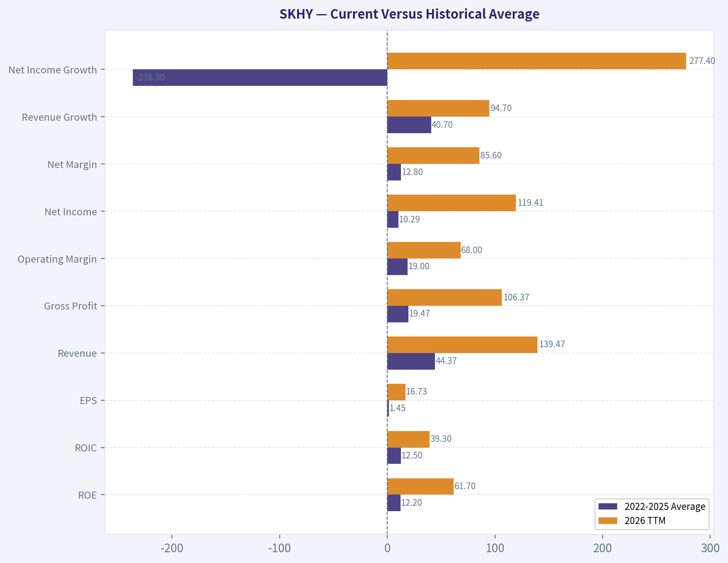
Task: Click the value label 10.29
Action: tap(410, 219)
